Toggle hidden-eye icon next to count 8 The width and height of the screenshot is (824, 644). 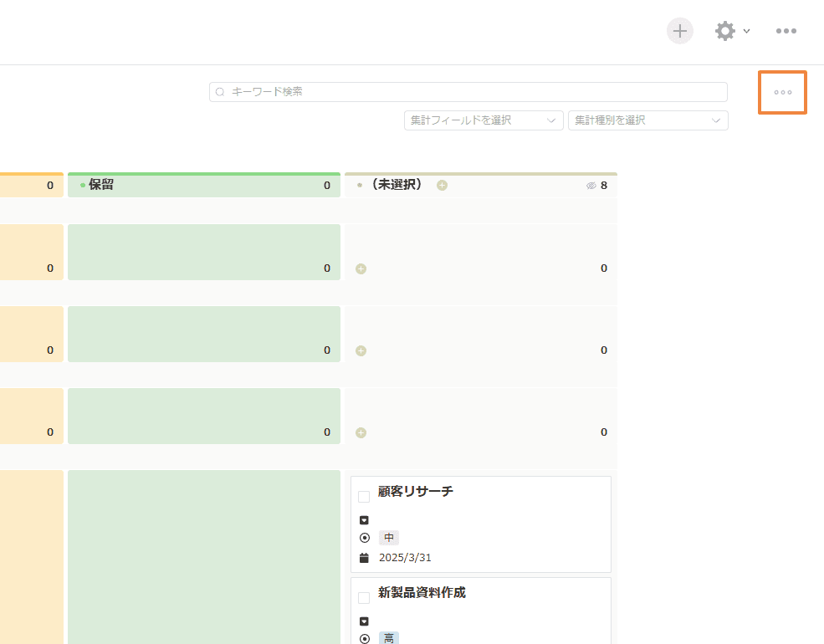(x=591, y=186)
